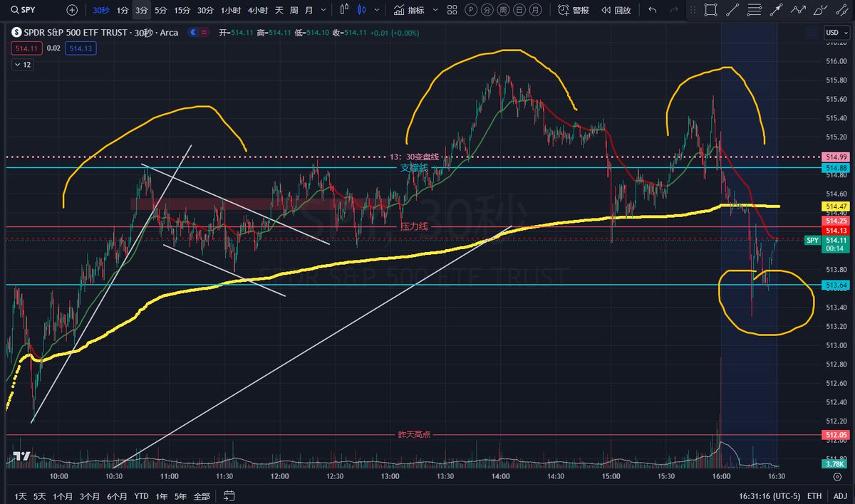
Task: Expand the time interval dropdown chevron
Action: (x=325, y=10)
